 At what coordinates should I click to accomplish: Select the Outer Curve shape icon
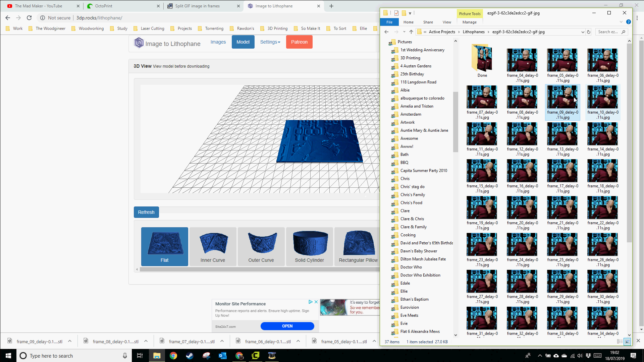[x=261, y=246]
